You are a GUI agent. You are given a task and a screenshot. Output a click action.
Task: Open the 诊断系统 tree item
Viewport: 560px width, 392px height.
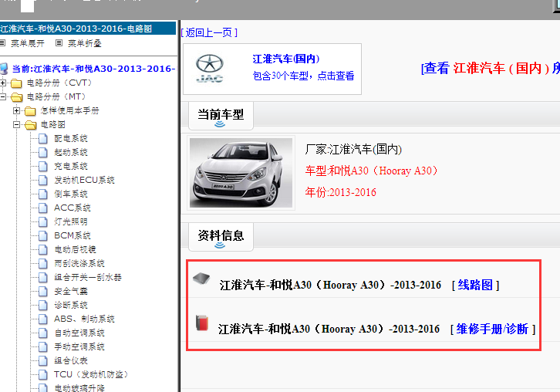coord(71,306)
